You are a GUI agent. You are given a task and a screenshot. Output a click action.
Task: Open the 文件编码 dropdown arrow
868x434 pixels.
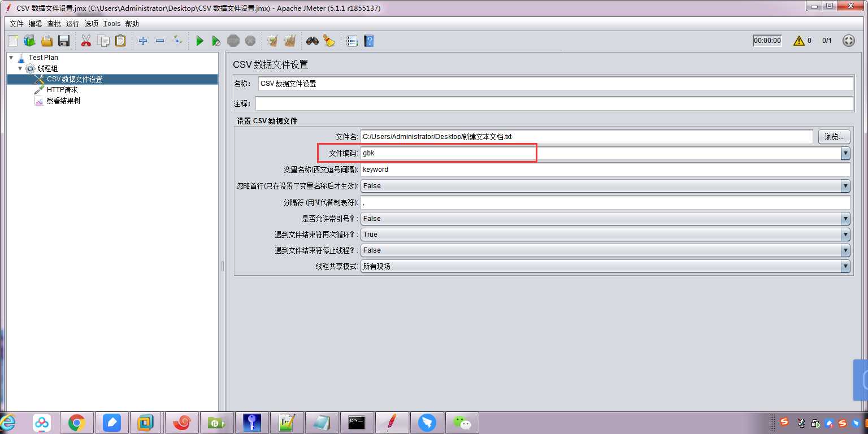[x=845, y=153]
